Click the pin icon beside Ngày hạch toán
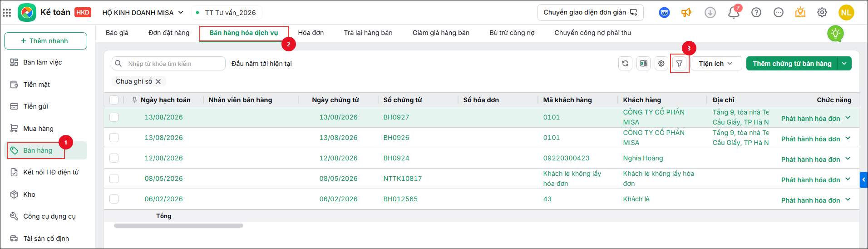Screen dimensions: 868x249 click(134, 100)
